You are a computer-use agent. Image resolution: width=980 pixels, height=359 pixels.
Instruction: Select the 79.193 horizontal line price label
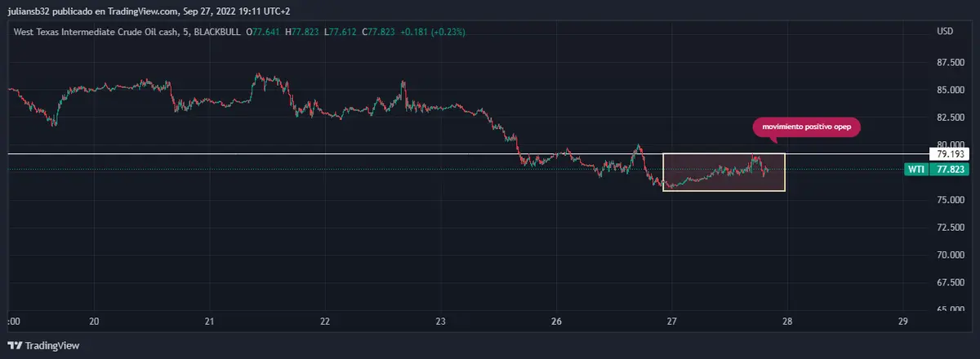950,153
